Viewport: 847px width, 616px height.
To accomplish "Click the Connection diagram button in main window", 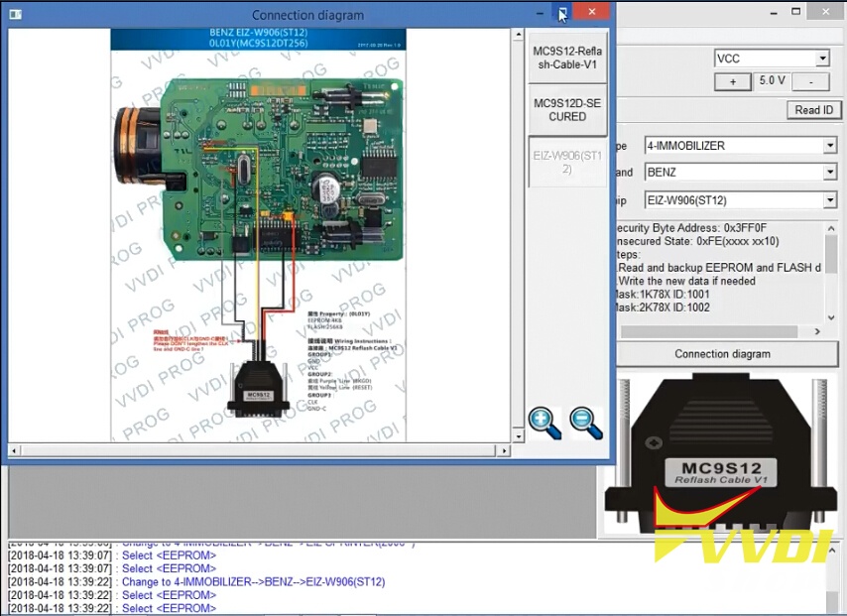I will pos(723,354).
